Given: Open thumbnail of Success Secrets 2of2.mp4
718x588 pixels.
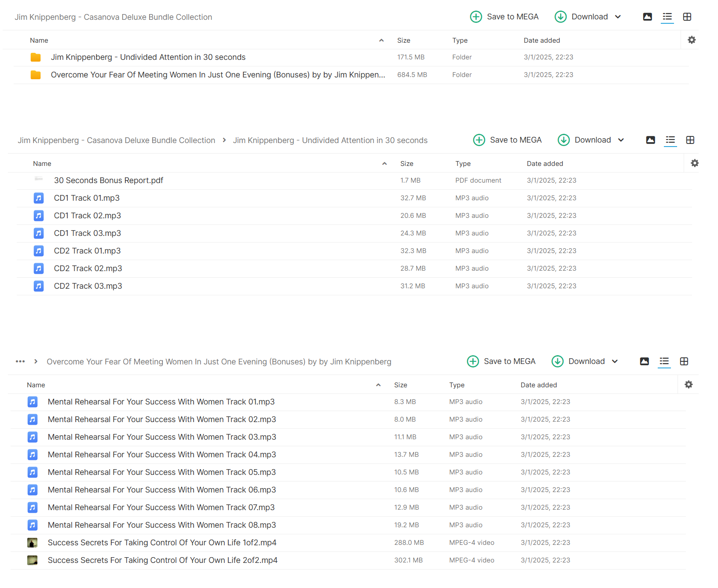Looking at the screenshot, I should [x=33, y=560].
